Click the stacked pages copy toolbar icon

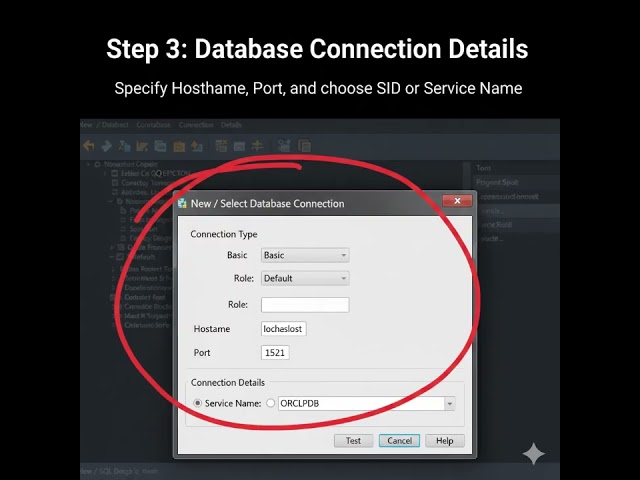[304, 146]
